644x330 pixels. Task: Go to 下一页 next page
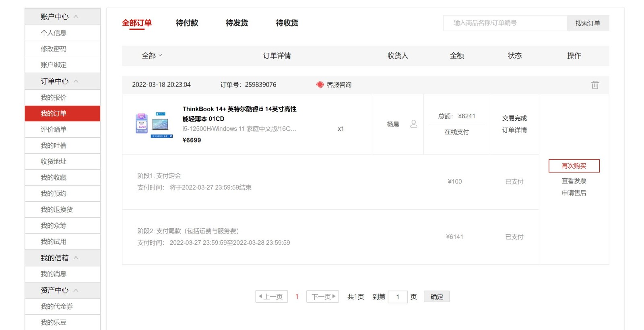click(x=322, y=297)
